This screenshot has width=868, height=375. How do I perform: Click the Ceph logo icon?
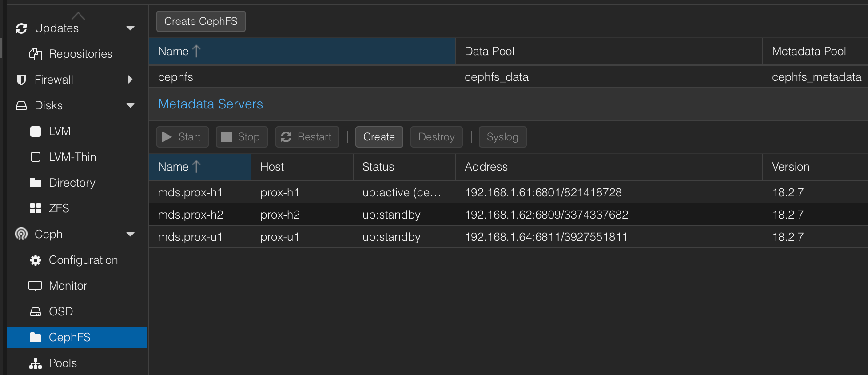click(21, 234)
